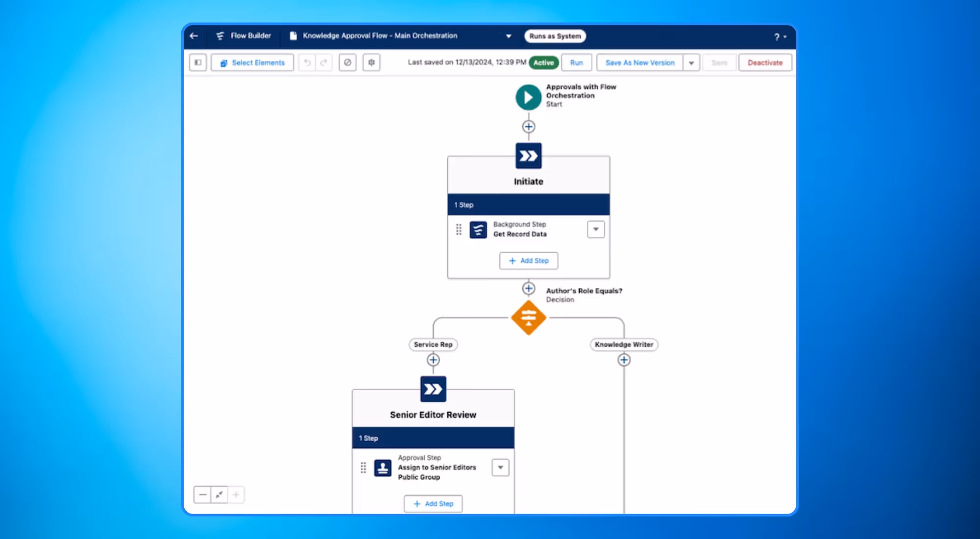Click the Initiate 1 Step bar
This screenshot has width=980, height=539.
point(528,205)
